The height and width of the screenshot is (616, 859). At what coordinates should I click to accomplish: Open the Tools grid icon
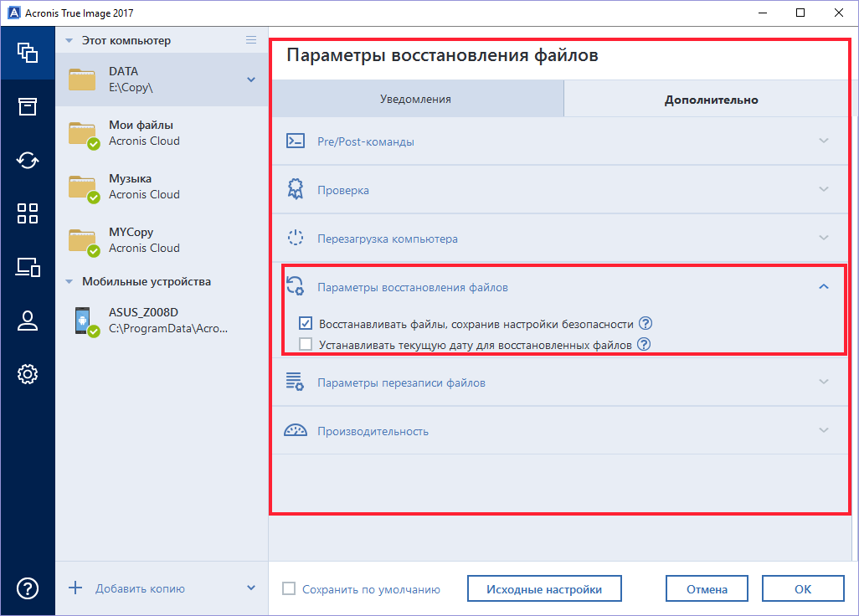pyautogui.click(x=28, y=213)
